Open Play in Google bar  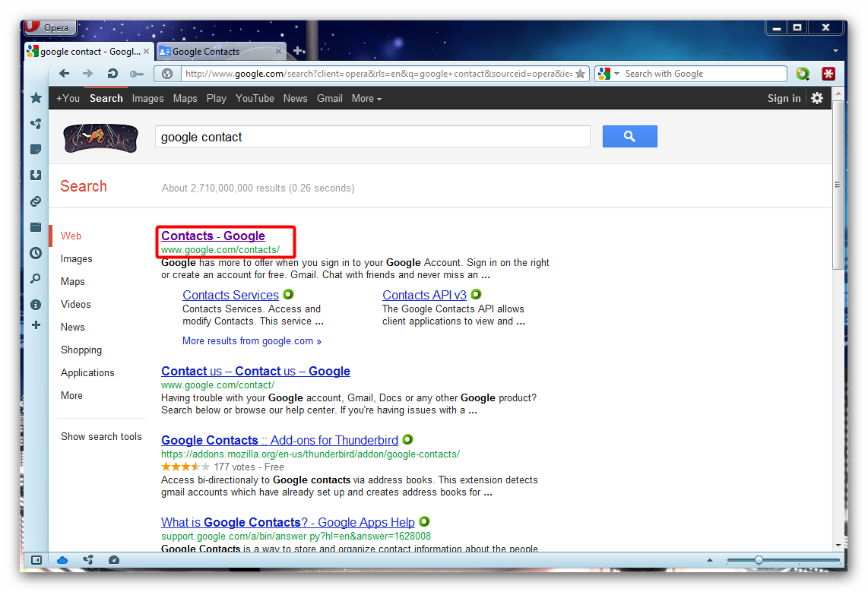tap(217, 99)
